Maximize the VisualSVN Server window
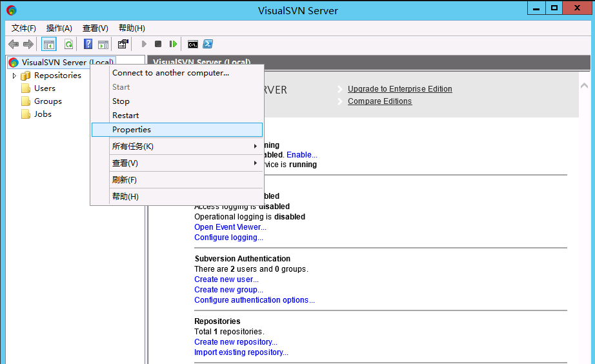595x364 pixels. point(554,8)
